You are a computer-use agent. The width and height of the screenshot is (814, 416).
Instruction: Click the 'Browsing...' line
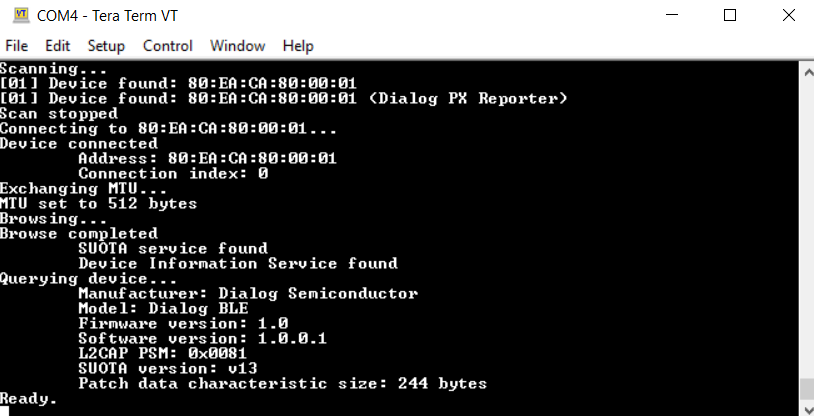click(53, 219)
